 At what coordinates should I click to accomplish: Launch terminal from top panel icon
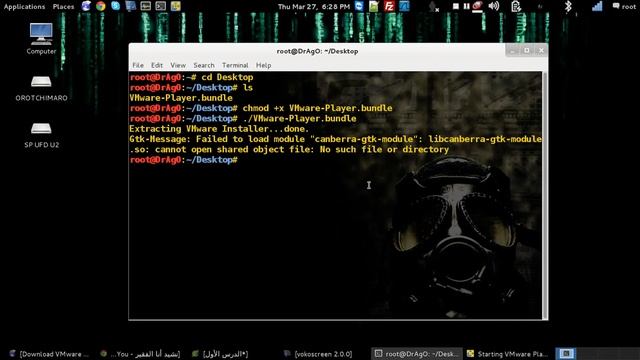[x=160, y=6]
